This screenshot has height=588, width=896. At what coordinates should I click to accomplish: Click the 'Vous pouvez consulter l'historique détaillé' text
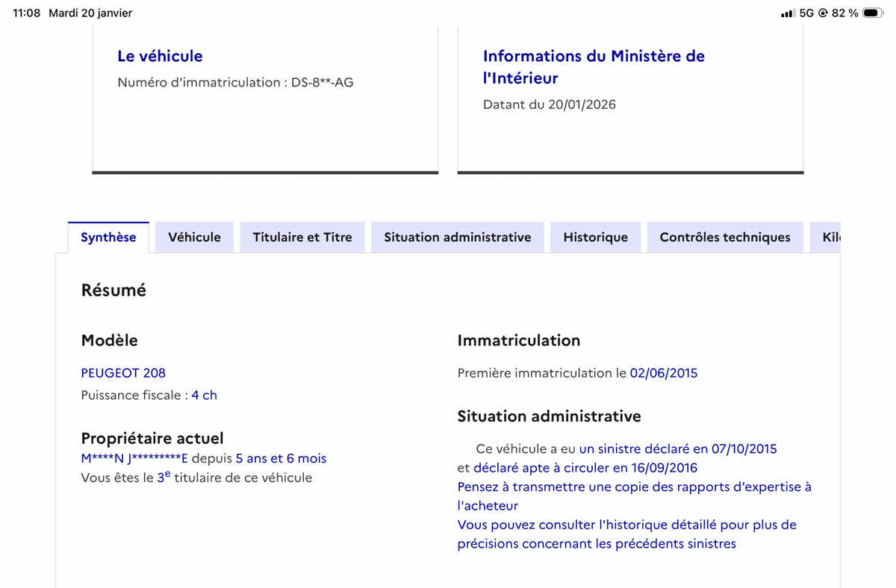[x=626, y=525]
